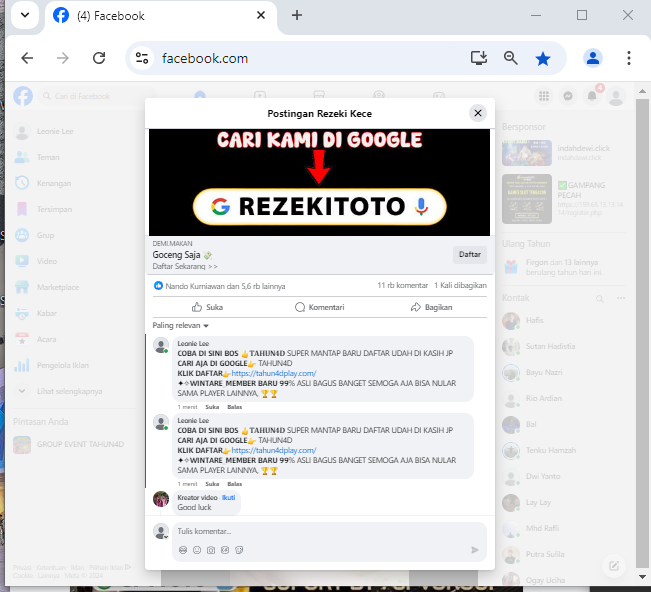Click Ikuti next to Kreator video
This screenshot has height=592, width=651.
[x=228, y=497]
